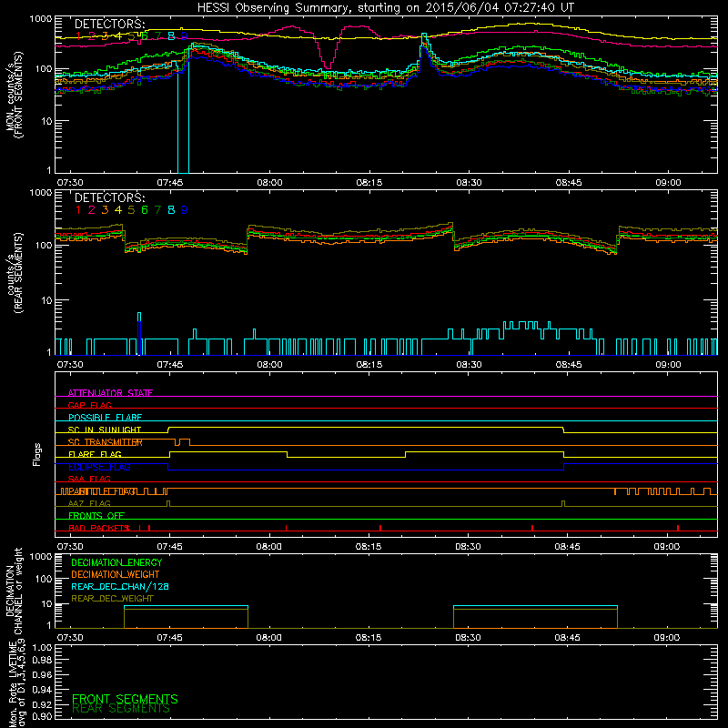
Task: Select the ECLIPSE FLAG label
Action: [99, 467]
